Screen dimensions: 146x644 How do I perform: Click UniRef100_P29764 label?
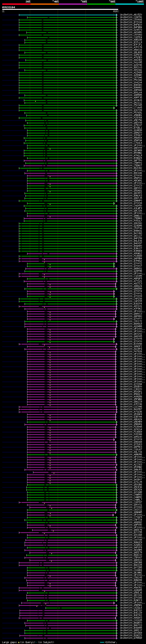tap(131, 118)
